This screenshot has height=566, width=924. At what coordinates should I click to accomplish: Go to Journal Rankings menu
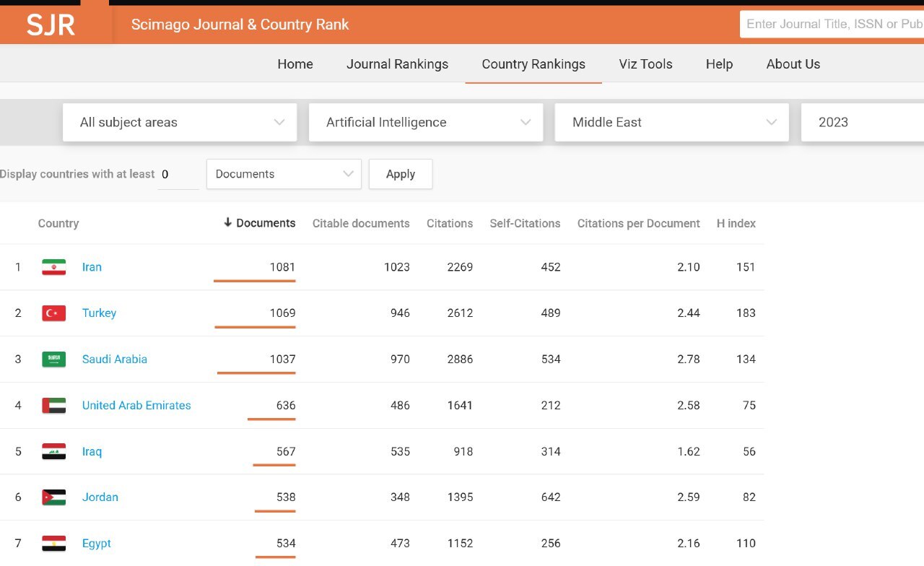[397, 64]
